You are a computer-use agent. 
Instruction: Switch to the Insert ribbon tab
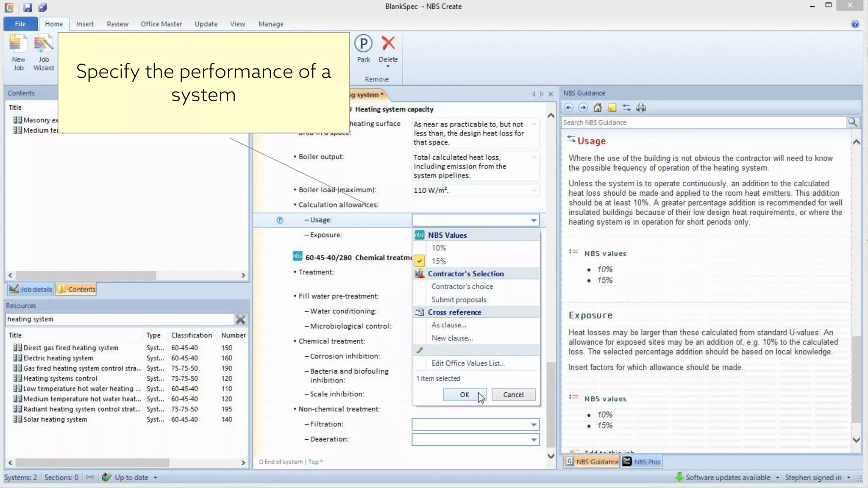[85, 24]
